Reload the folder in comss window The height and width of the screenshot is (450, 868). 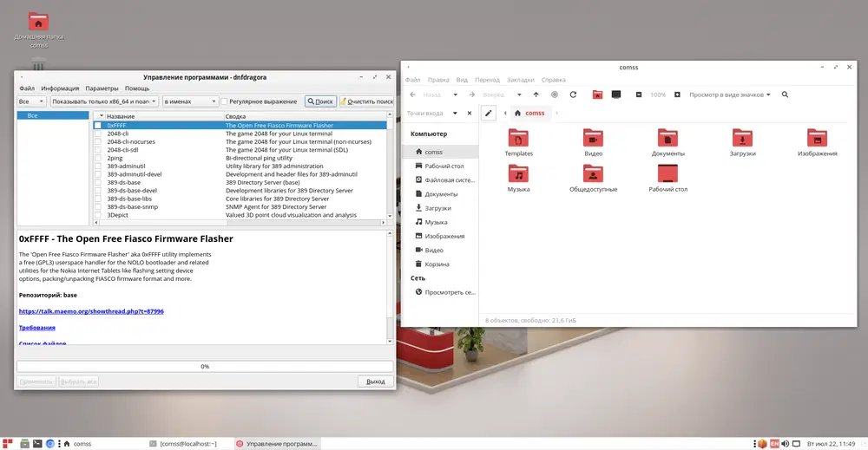(x=573, y=95)
